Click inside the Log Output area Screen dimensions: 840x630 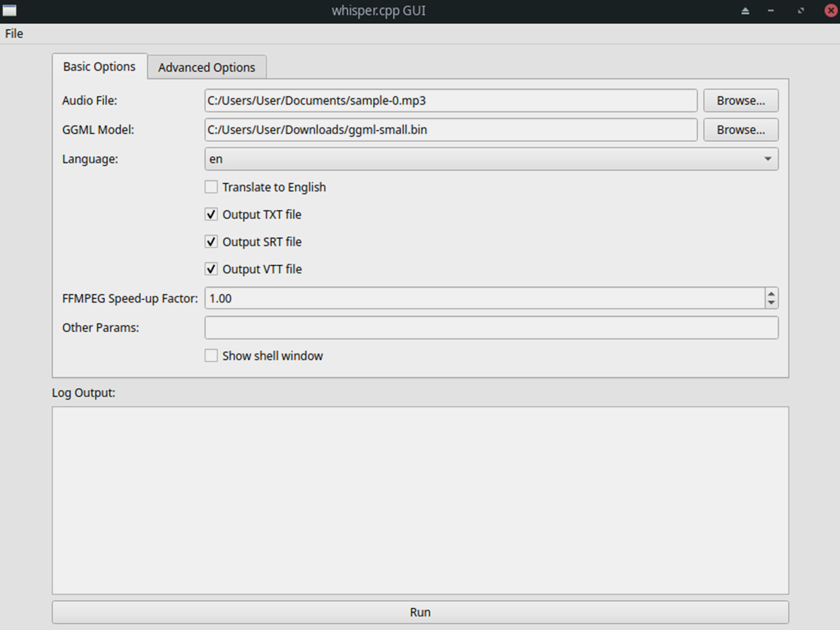420,500
